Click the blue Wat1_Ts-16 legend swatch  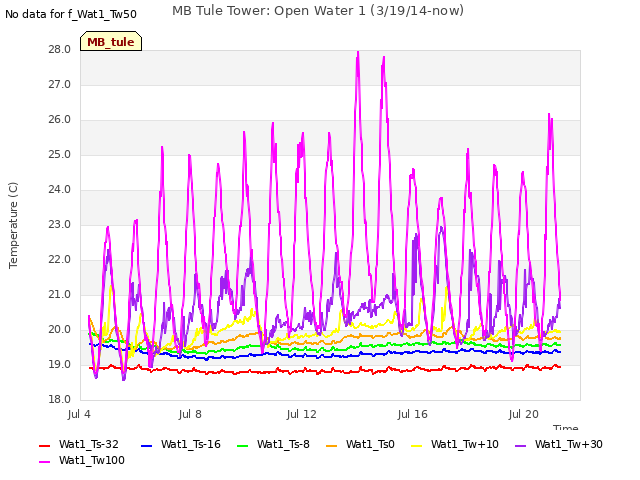click(146, 446)
